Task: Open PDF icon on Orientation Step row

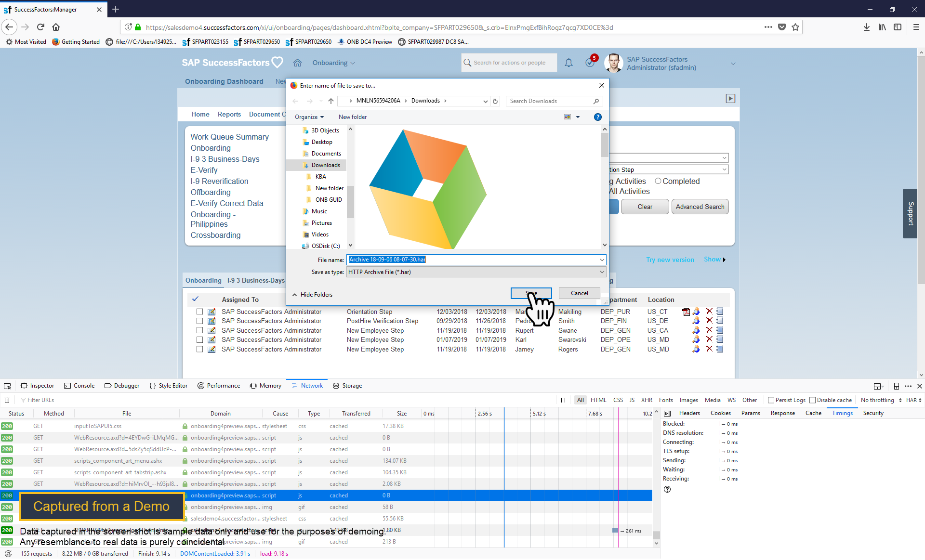Action: [x=686, y=312]
